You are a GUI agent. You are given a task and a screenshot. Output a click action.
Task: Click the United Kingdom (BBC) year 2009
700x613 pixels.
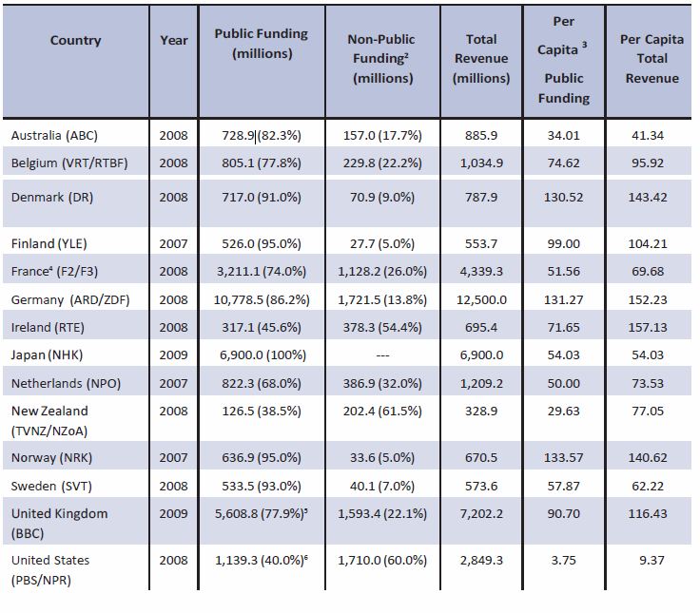(x=174, y=513)
